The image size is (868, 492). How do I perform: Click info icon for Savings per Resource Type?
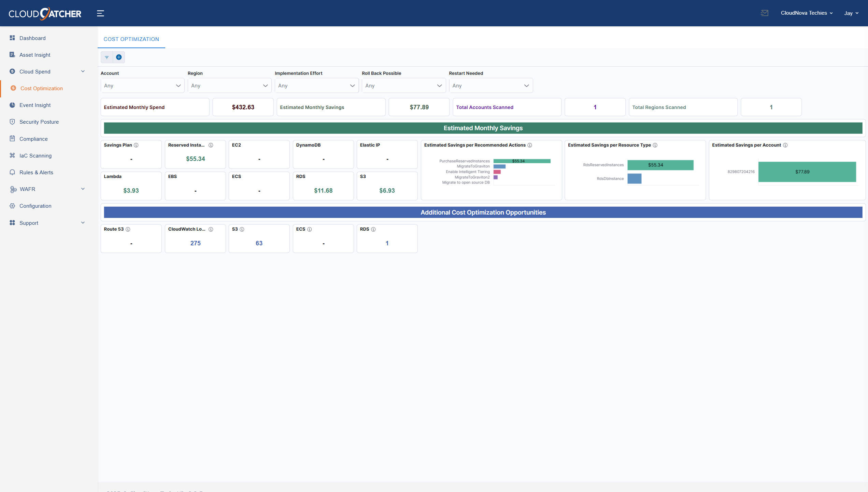click(x=655, y=145)
